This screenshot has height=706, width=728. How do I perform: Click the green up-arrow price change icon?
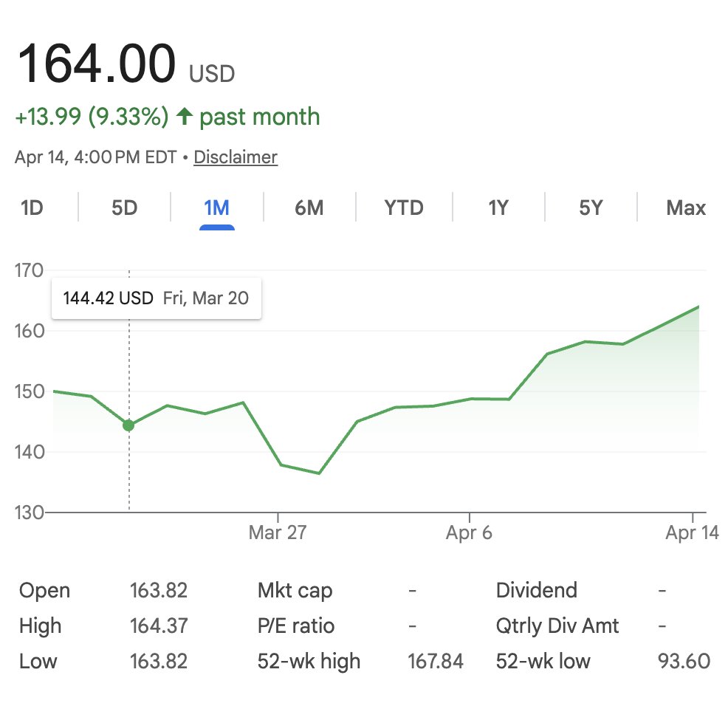coord(185,116)
